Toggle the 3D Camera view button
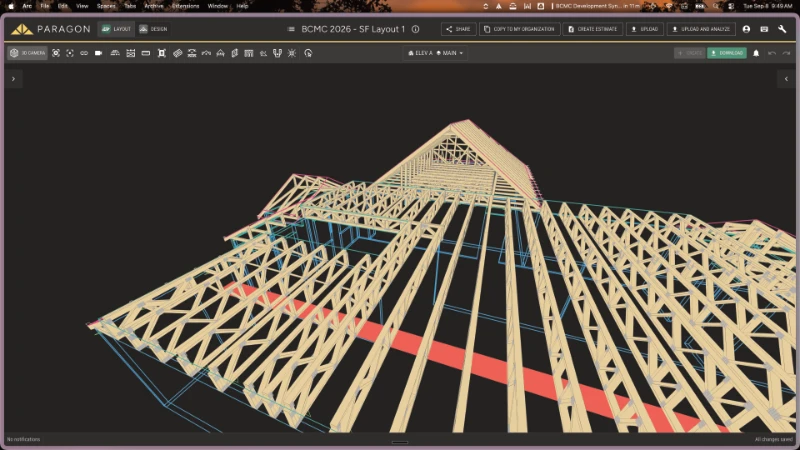 [x=28, y=53]
